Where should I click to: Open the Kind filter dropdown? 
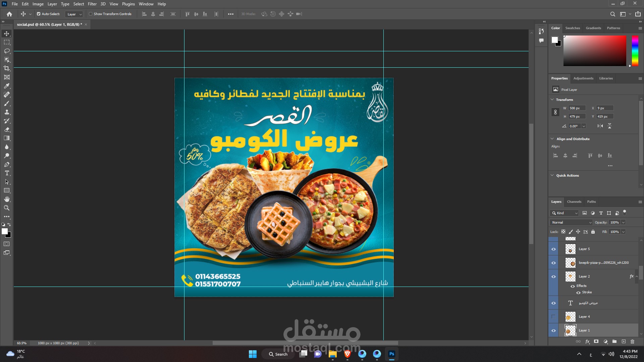pos(564,213)
